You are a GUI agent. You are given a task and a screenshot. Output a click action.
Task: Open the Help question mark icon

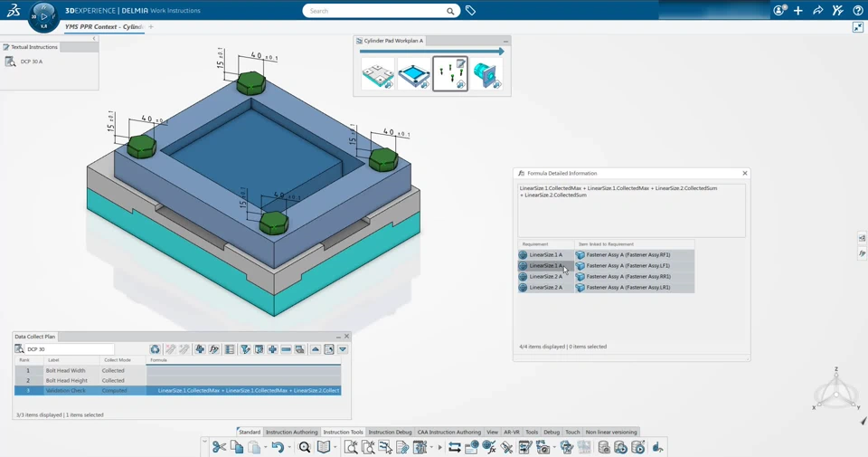click(857, 11)
